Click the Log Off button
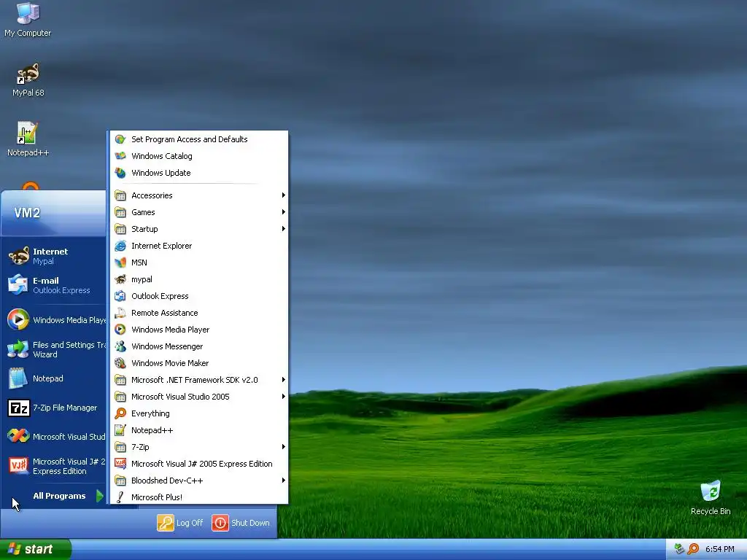Screen dimensions: 747x560 click(180, 522)
